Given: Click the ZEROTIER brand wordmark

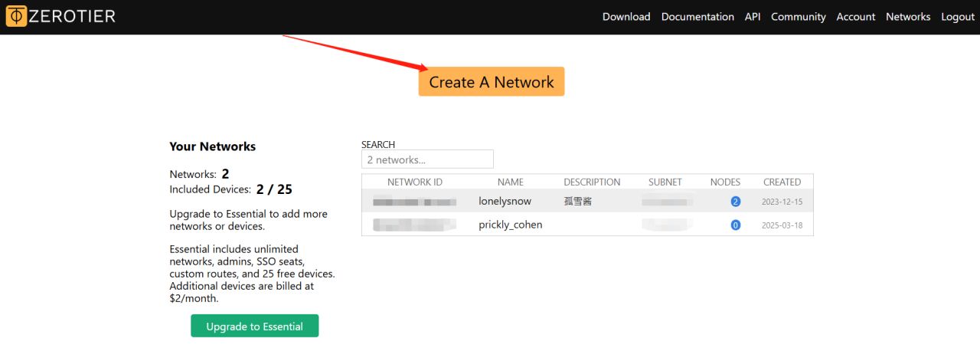Looking at the screenshot, I should (x=72, y=16).
